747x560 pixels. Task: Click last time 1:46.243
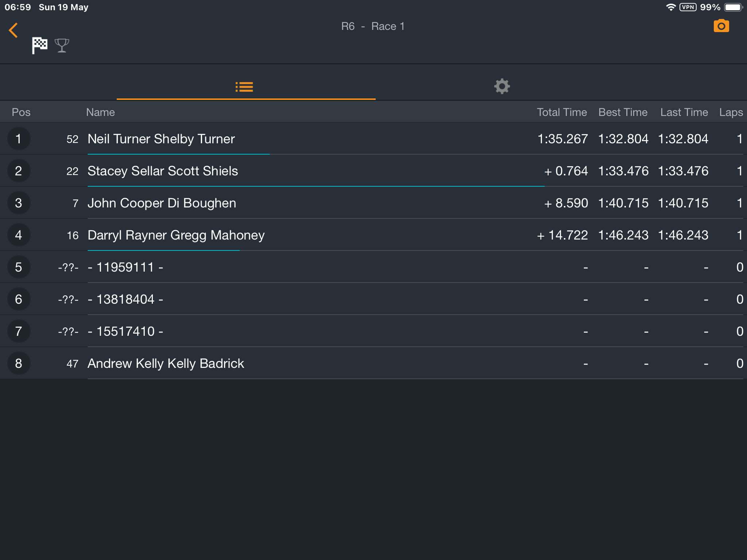[683, 235]
